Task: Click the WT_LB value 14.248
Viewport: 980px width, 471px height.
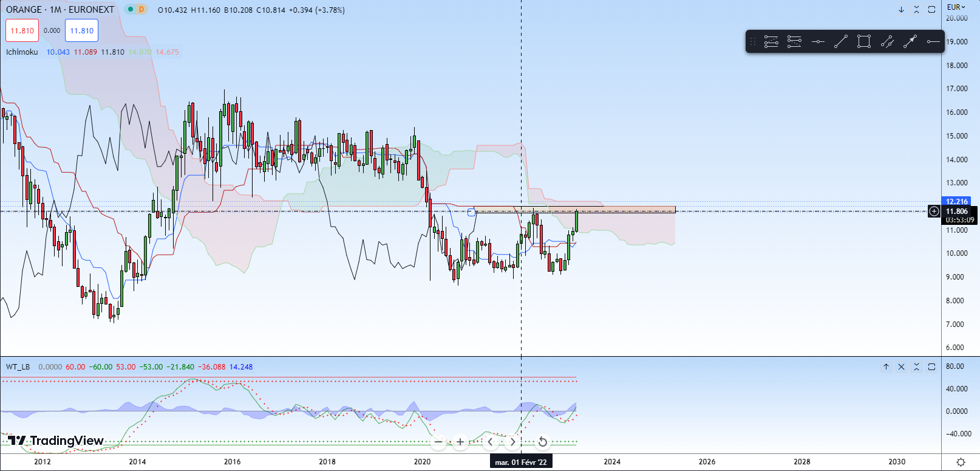Action: pos(241,366)
